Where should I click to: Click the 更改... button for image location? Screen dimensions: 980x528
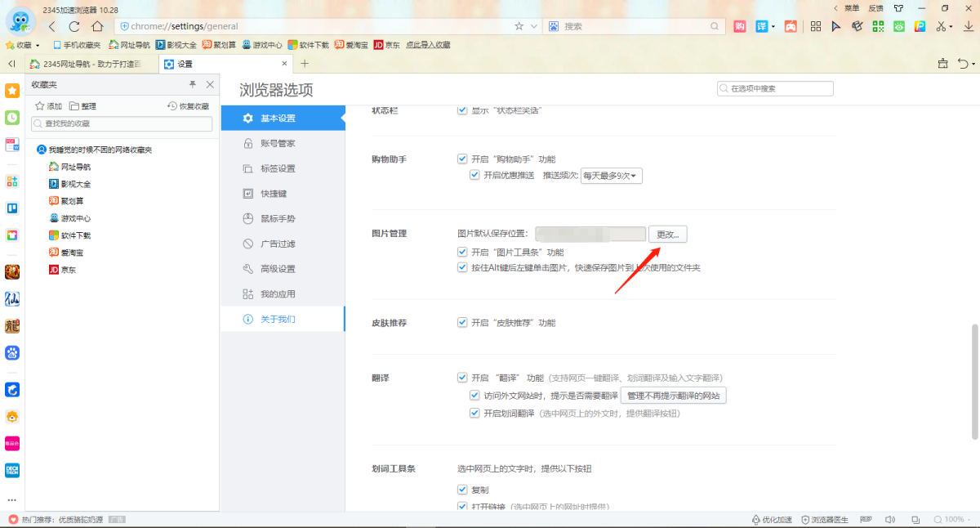click(667, 235)
